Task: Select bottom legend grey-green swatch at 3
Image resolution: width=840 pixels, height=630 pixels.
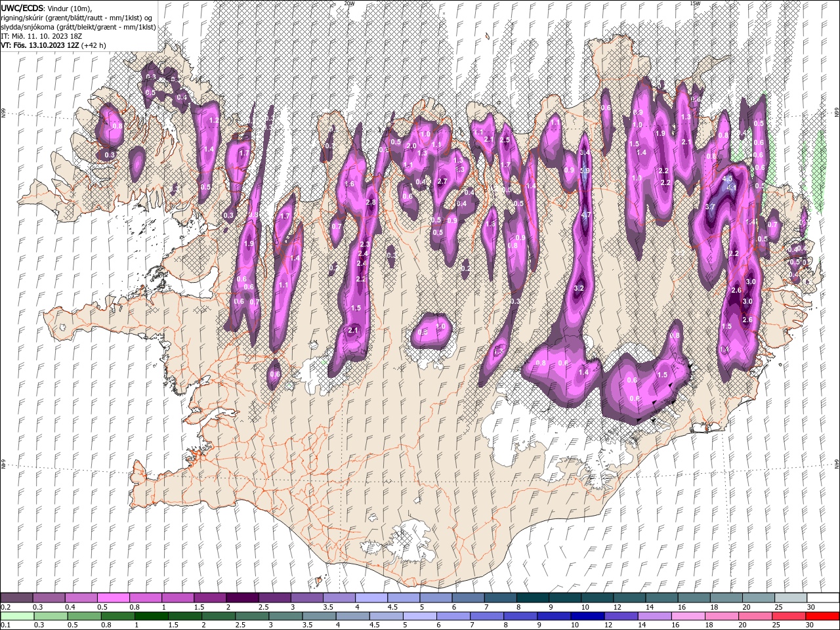Action: [x=285, y=616]
